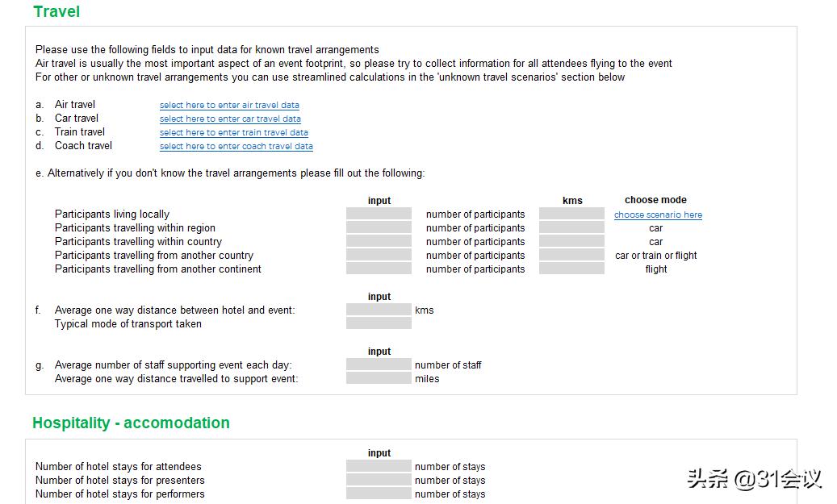
Task: Open the air travel data entry link
Action: pos(229,105)
